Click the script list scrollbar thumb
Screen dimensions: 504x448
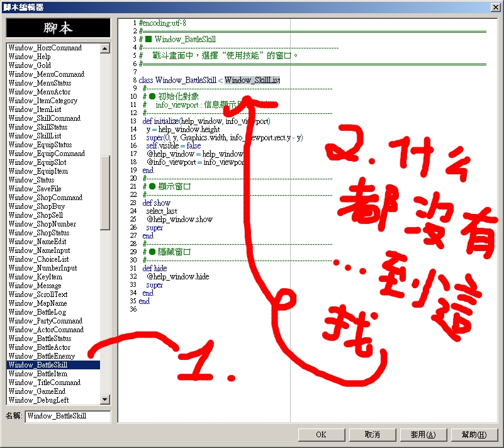coord(105,193)
